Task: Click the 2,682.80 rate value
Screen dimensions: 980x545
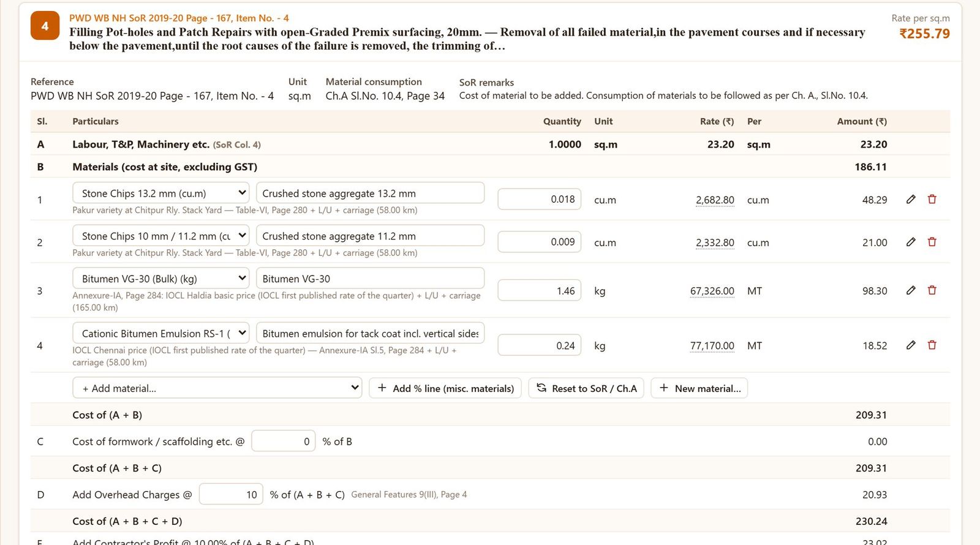Action: click(715, 200)
